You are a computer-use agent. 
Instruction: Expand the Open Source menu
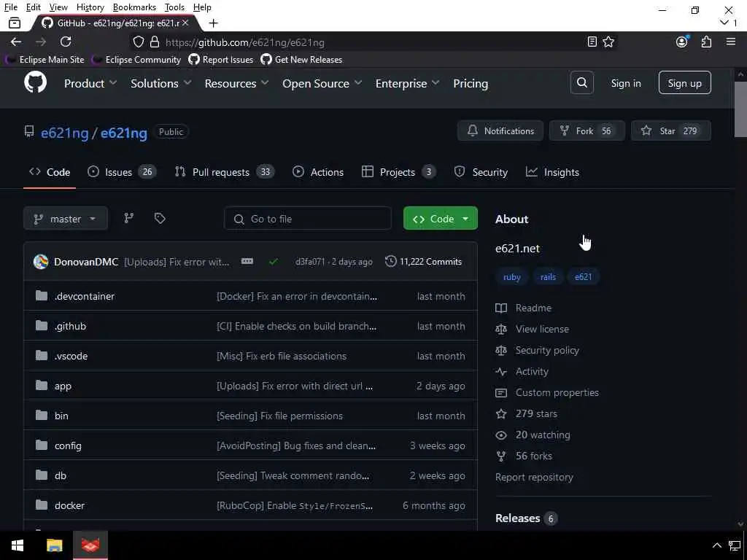coord(322,83)
